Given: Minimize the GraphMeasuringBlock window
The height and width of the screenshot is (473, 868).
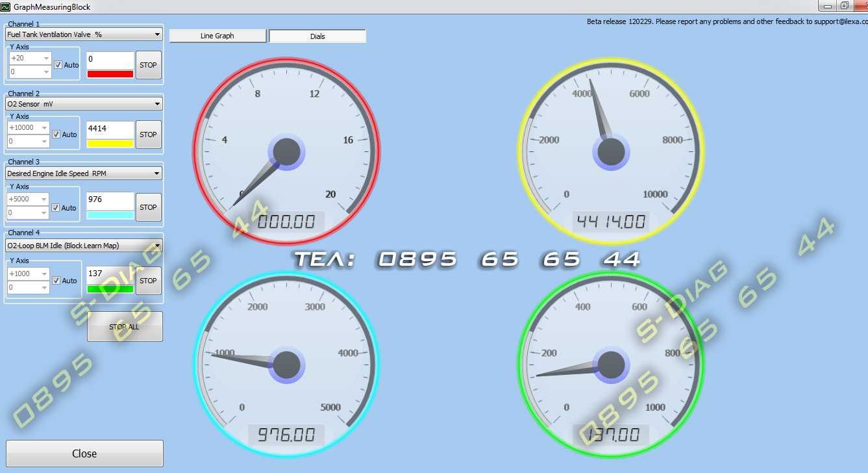Looking at the screenshot, I should (x=826, y=5).
